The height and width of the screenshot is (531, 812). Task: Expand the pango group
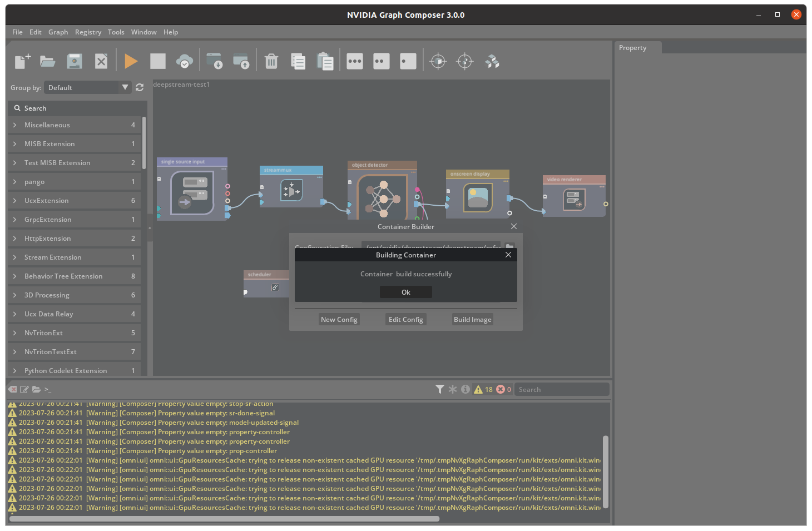pos(74,182)
